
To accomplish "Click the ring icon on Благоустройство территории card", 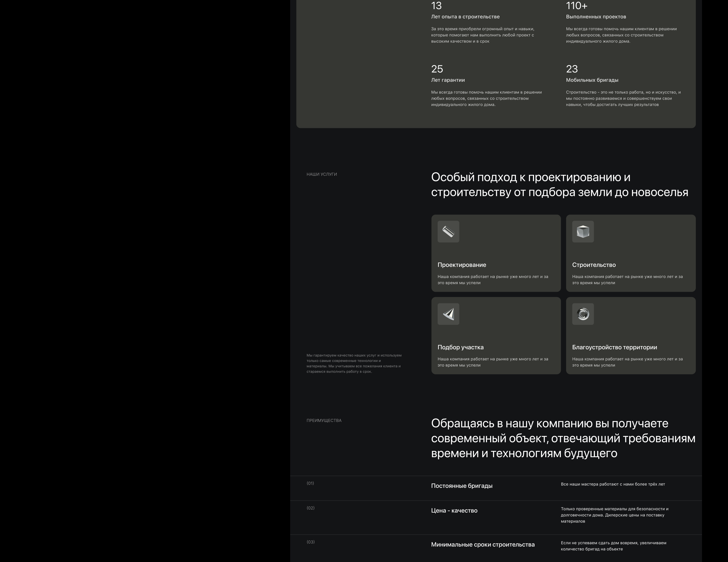I will 583,314.
